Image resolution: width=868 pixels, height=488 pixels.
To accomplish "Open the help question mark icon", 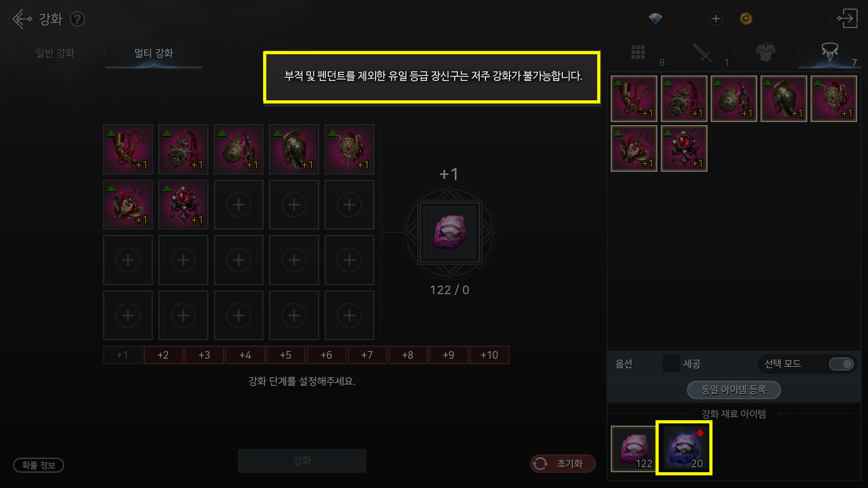I will click(x=78, y=19).
